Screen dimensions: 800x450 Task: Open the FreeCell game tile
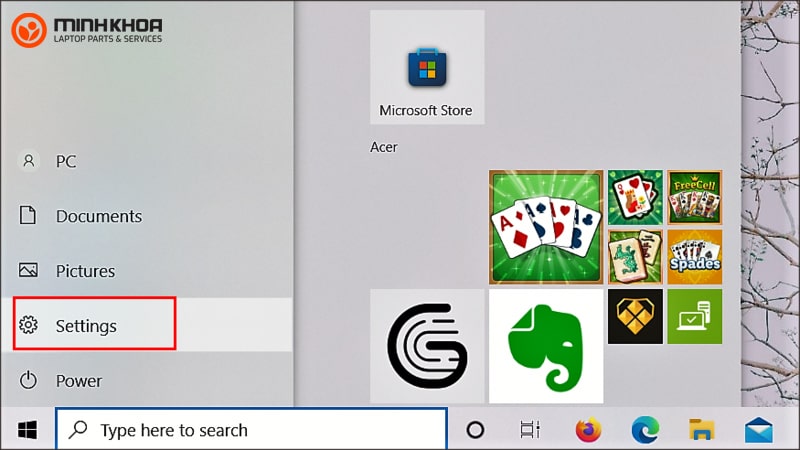(x=694, y=197)
